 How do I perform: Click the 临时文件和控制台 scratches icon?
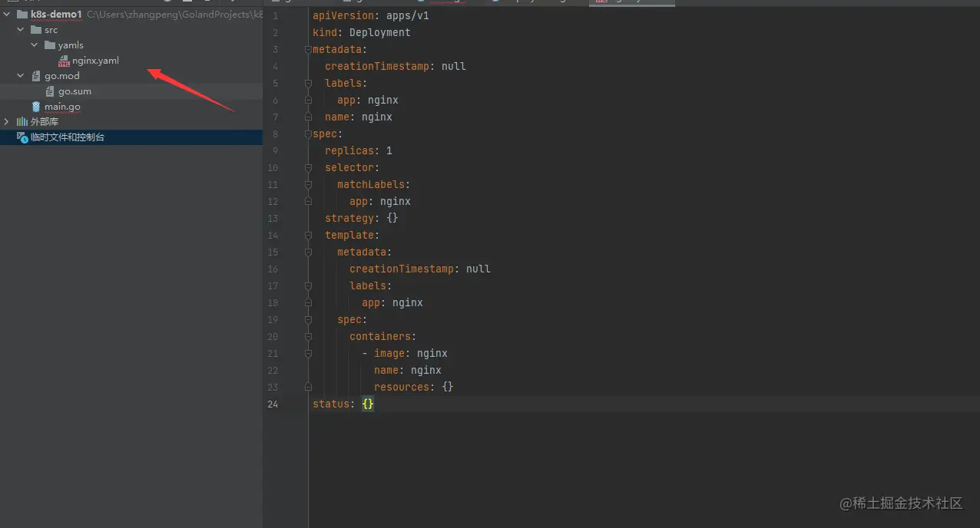click(22, 137)
